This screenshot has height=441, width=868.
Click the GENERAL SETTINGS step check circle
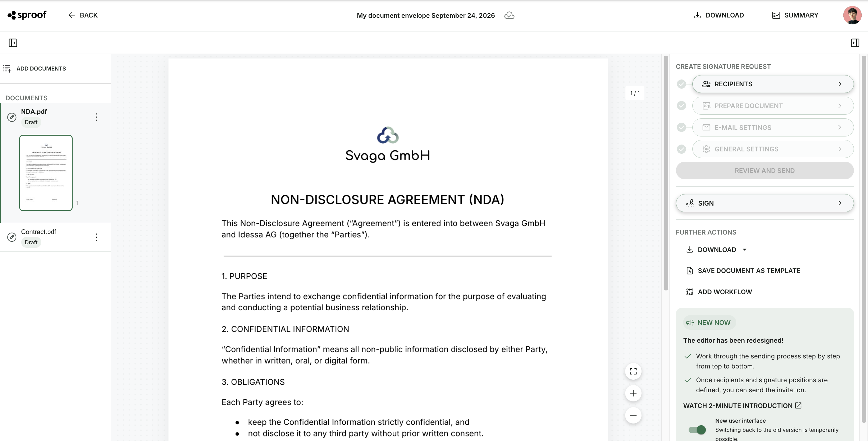tap(681, 149)
